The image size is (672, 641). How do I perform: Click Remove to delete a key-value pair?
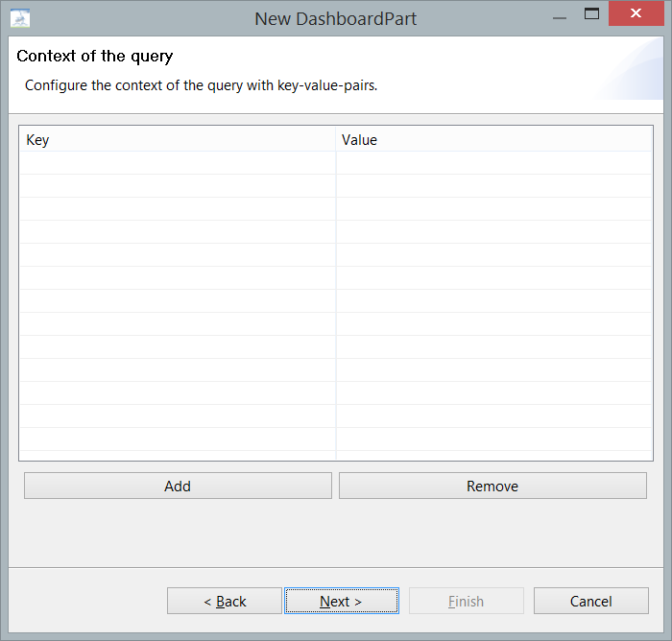492,486
